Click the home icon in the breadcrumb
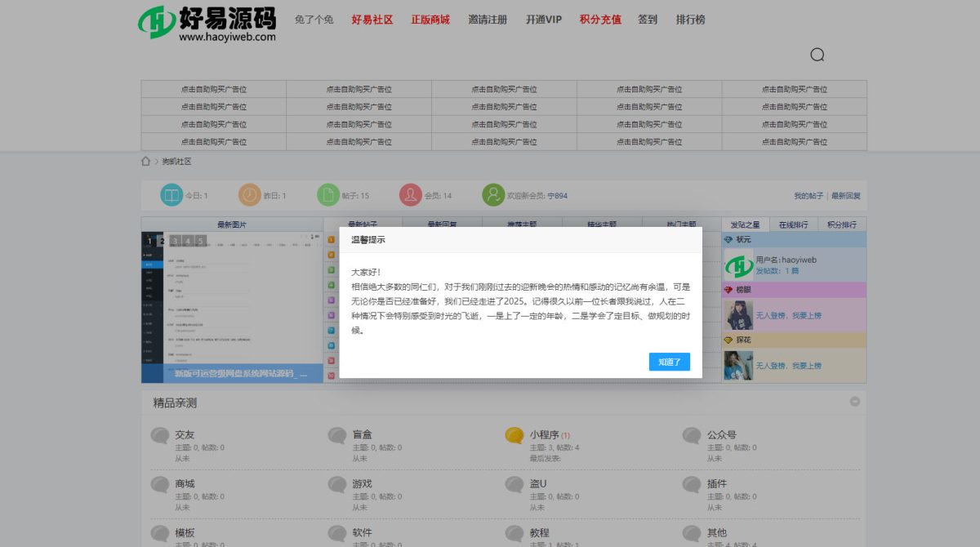 pos(145,162)
